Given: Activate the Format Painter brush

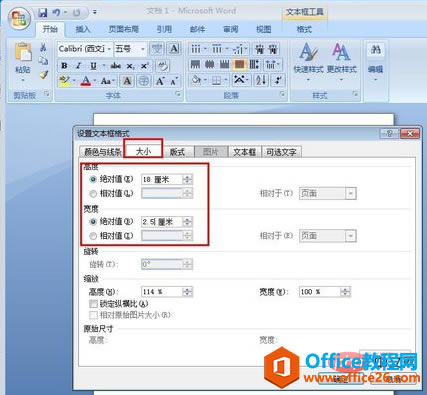Looking at the screenshot, I should coord(43,75).
